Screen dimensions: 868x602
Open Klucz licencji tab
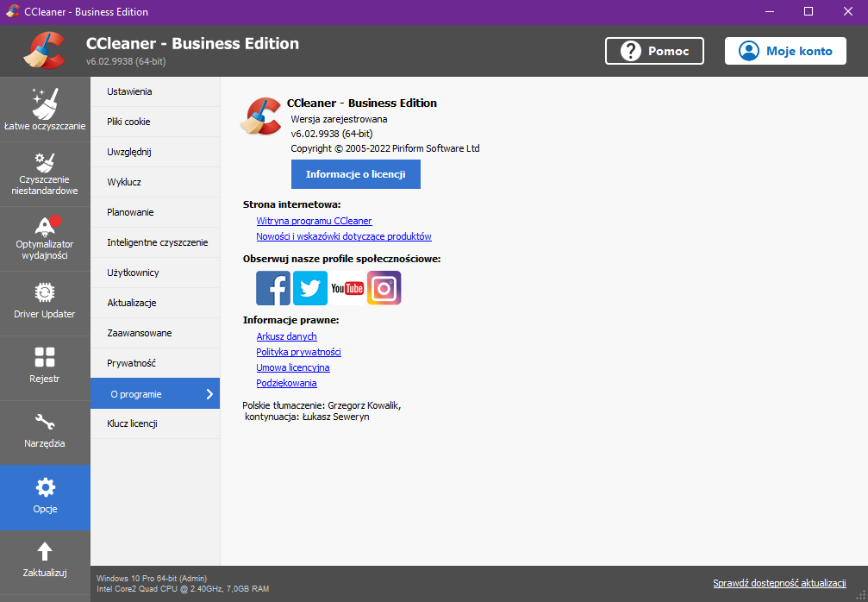[155, 423]
